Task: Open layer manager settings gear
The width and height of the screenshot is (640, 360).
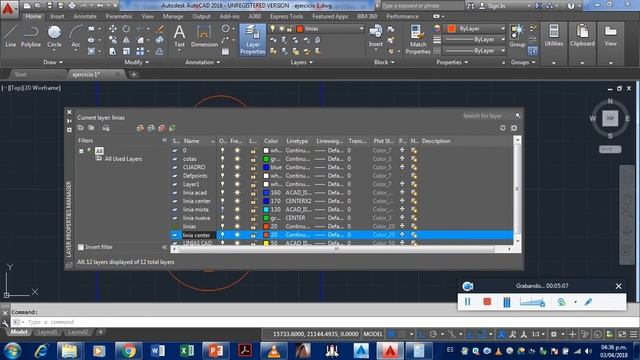Action: 514,128
